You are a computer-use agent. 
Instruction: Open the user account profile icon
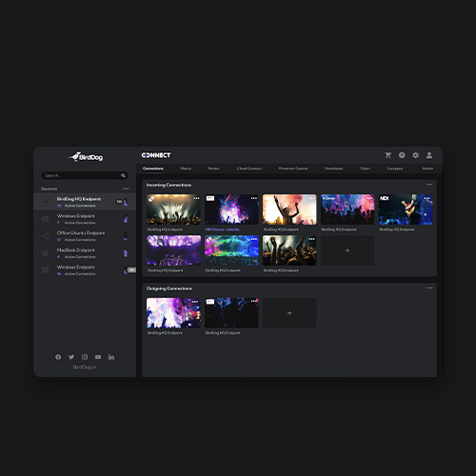429,155
